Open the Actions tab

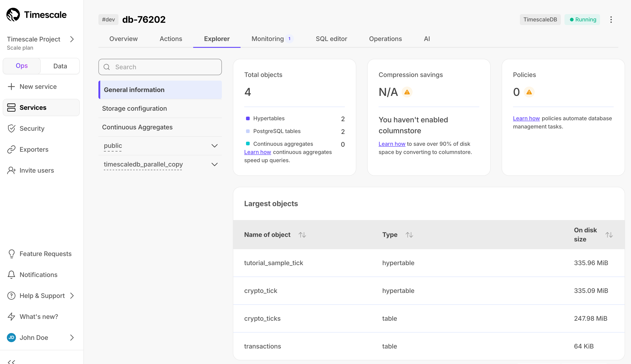pos(171,39)
